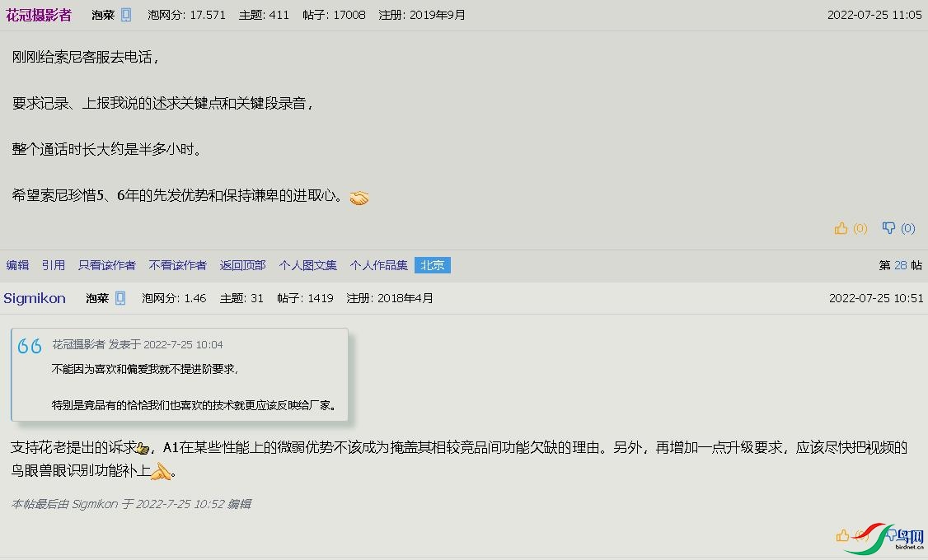Click the thumbs-up icon on the first post
The height and width of the screenshot is (560, 928).
coord(841,228)
